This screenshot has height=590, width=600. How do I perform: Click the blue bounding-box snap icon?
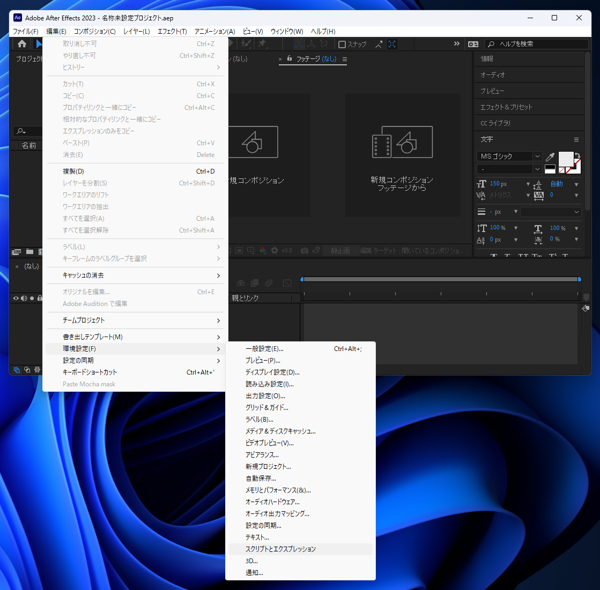pyautogui.click(x=392, y=44)
